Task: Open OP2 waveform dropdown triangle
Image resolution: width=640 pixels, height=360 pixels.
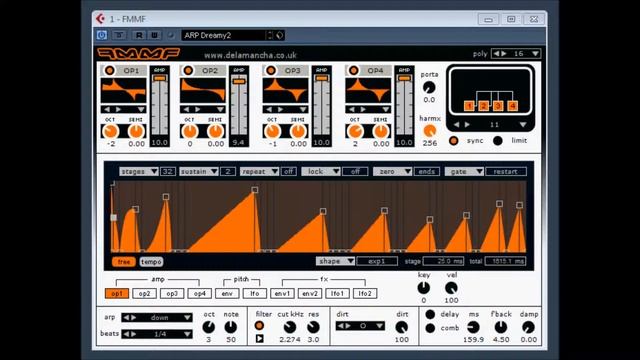Action: point(220,109)
